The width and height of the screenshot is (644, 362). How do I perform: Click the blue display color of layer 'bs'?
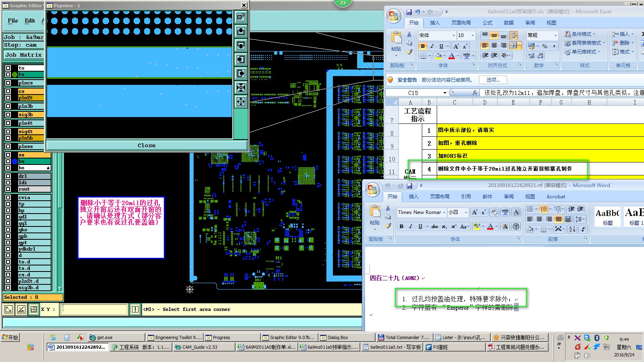14,161
